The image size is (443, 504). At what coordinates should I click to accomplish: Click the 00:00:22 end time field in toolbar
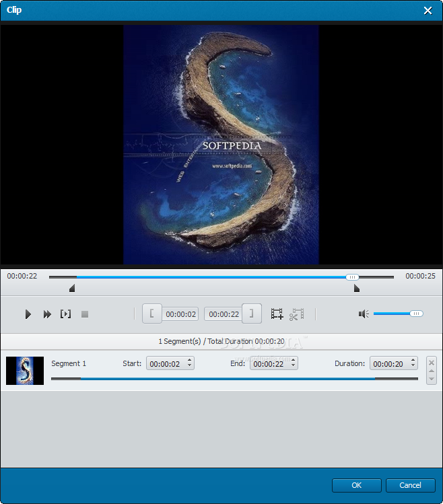click(x=224, y=314)
